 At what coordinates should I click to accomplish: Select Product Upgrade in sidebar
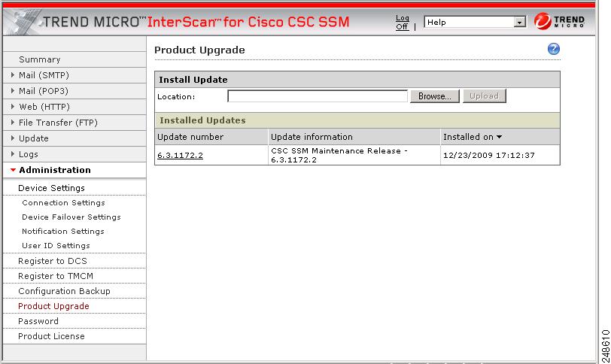tap(53, 306)
